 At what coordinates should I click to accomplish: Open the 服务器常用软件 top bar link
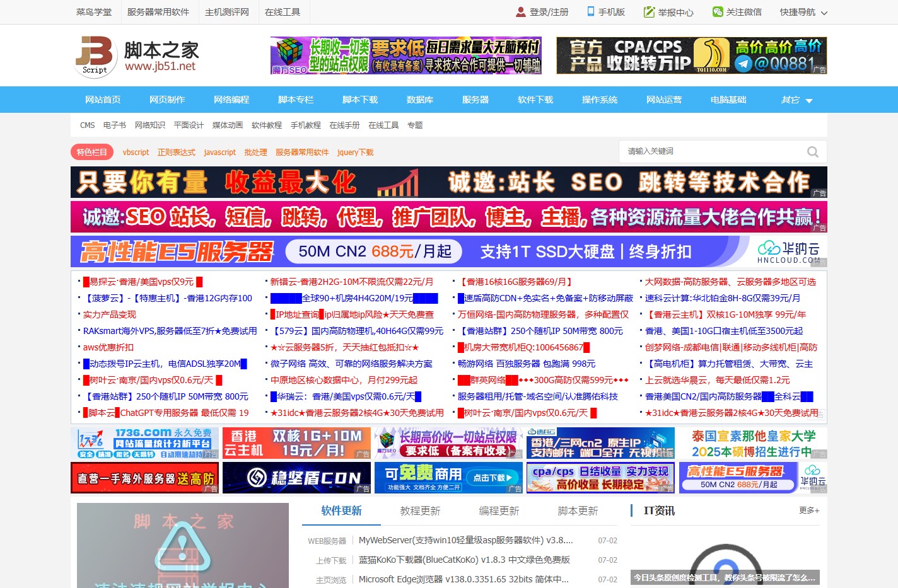coord(158,12)
